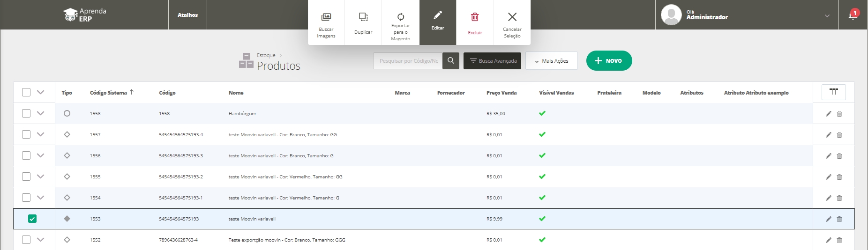Open the column settings icon in table header

pos(833,92)
